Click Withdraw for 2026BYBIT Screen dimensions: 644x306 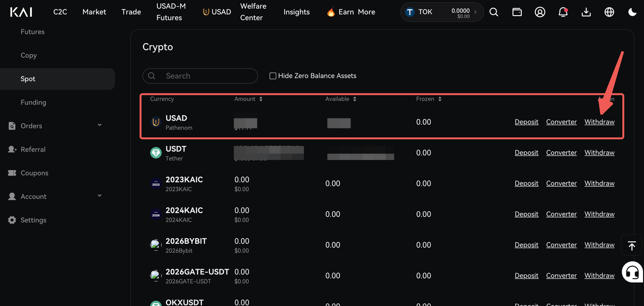click(599, 245)
